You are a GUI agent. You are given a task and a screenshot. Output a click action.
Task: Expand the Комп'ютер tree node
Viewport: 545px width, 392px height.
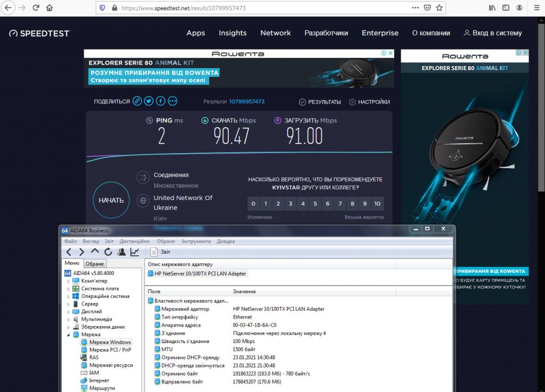[69, 281]
